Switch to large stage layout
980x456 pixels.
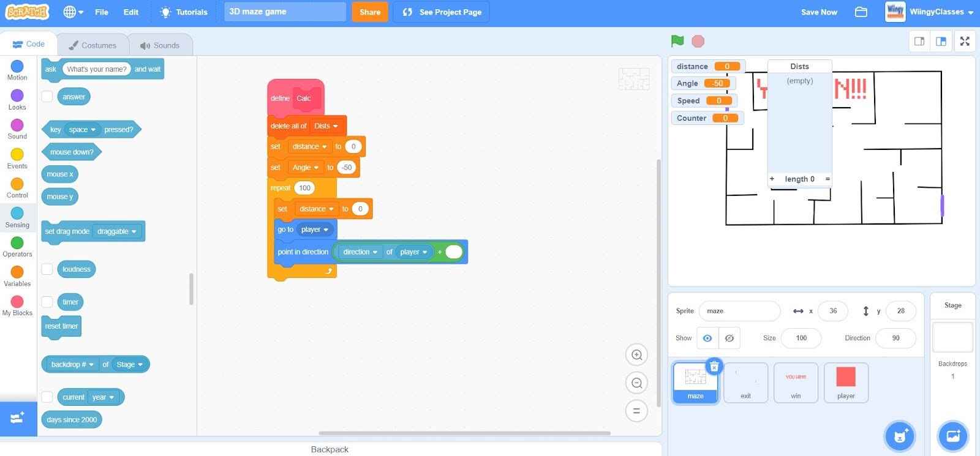coord(941,41)
